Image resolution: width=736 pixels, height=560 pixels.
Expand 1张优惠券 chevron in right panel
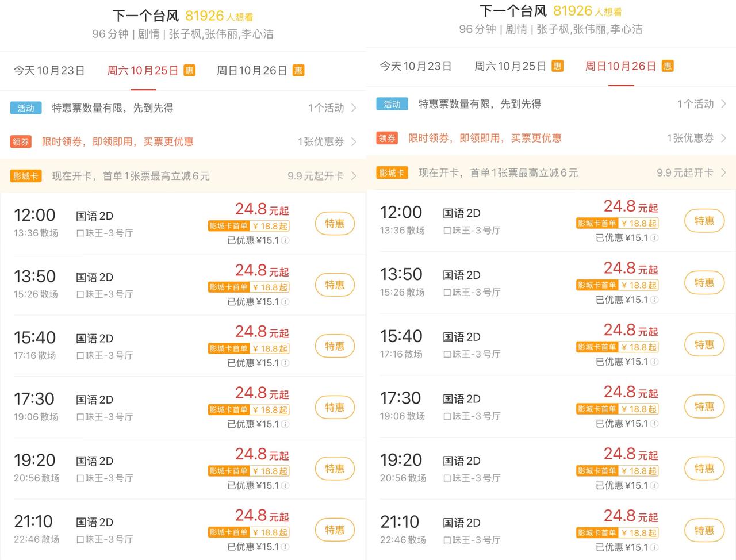[x=723, y=139]
